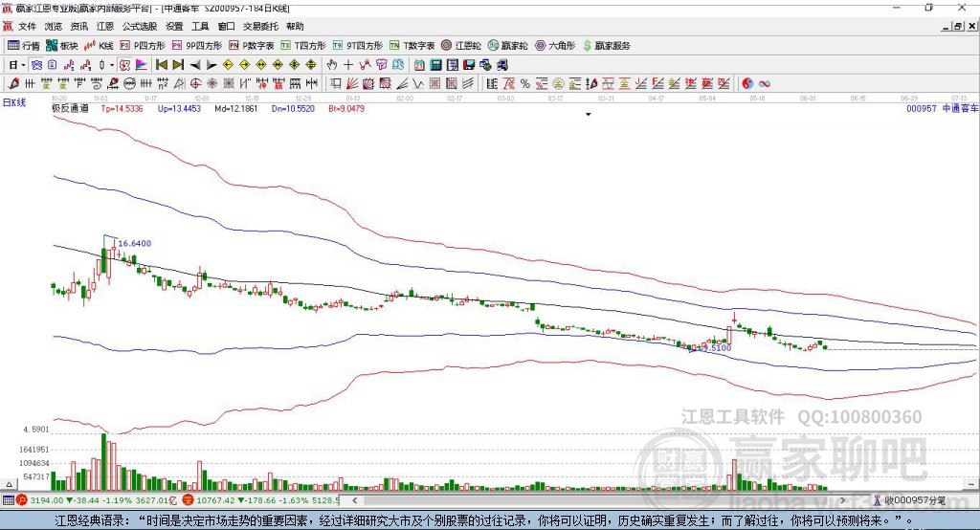
Task: Select the zigzag wave line tool
Action: point(418,84)
